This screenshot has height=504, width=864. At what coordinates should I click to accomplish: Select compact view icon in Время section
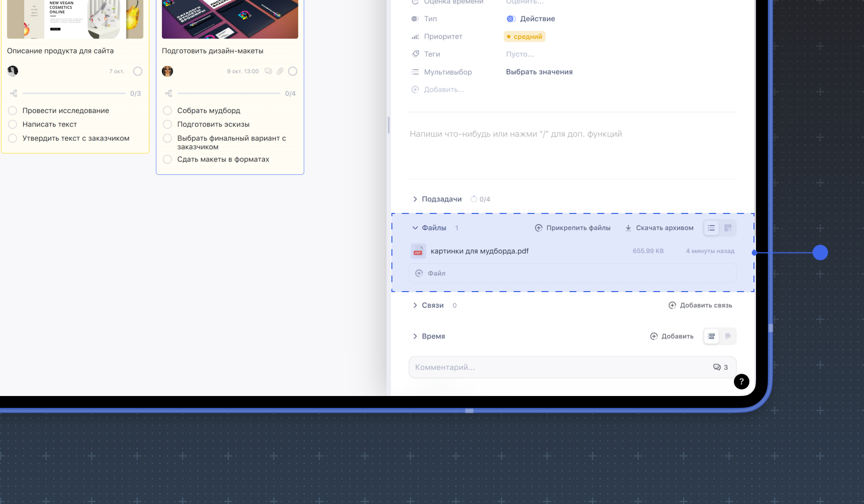point(728,336)
